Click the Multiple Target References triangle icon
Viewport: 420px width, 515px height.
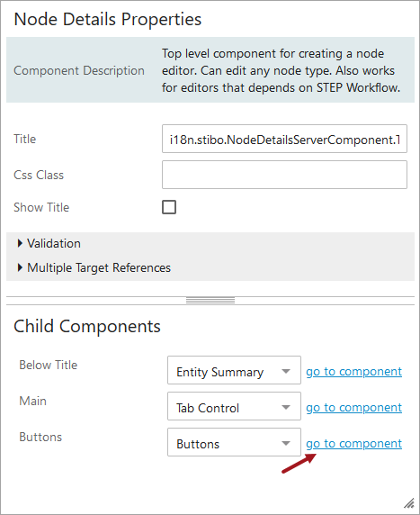(x=20, y=267)
